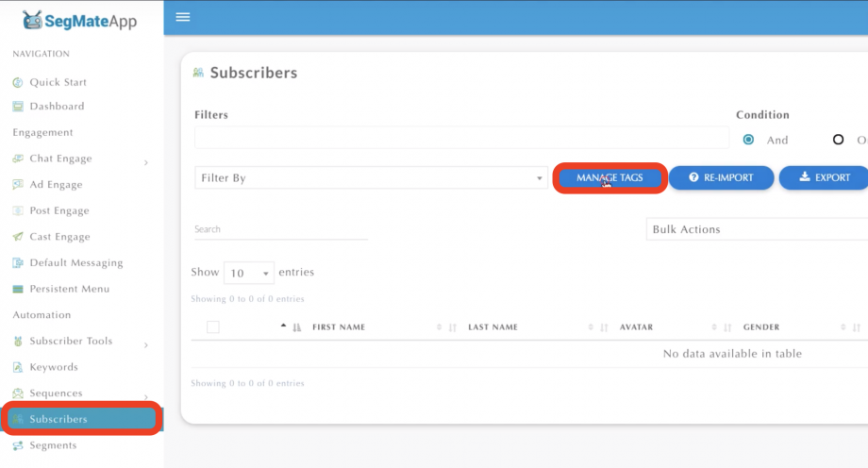Viewport: 868px width, 468px height.
Task: Click the Dashboard sidebar icon
Action: (18, 107)
